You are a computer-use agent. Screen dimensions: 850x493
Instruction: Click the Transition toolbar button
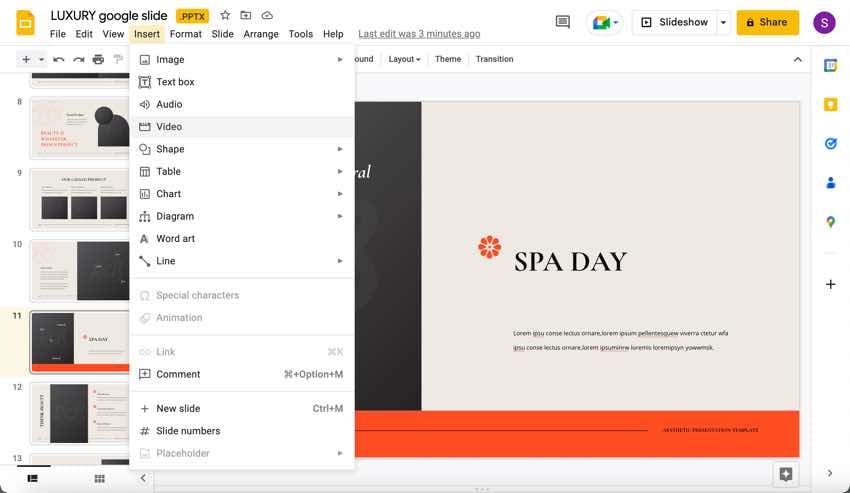click(x=494, y=60)
